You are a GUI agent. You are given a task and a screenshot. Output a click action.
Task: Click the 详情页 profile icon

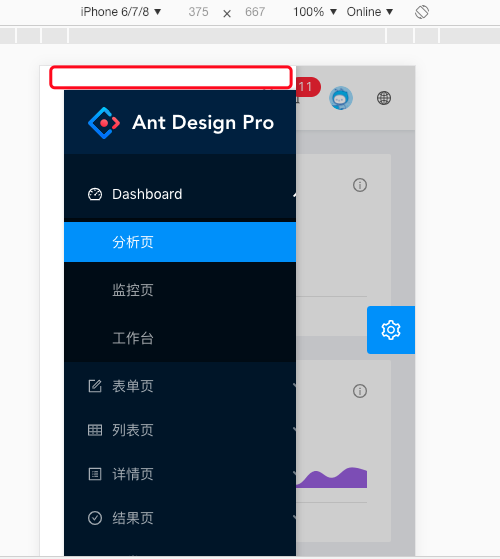pyautogui.click(x=95, y=474)
